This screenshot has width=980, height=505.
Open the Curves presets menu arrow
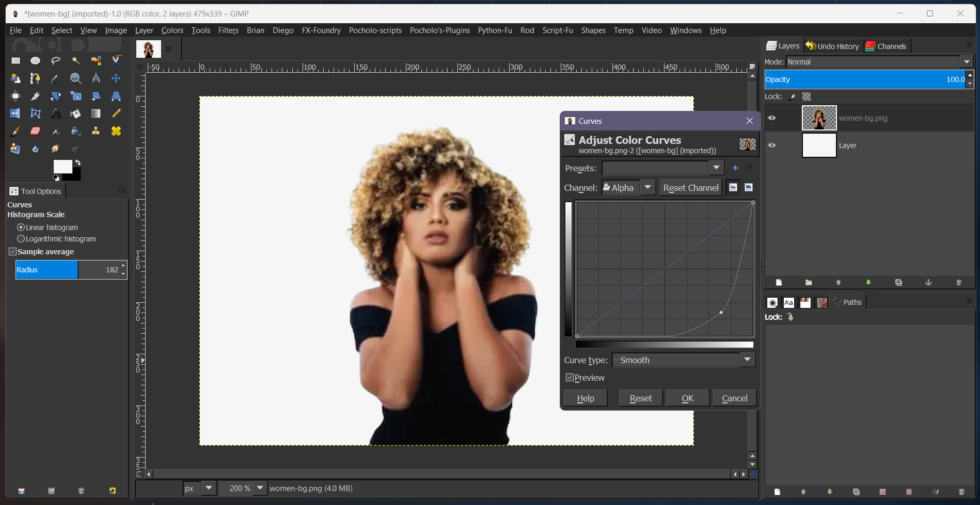(x=749, y=168)
